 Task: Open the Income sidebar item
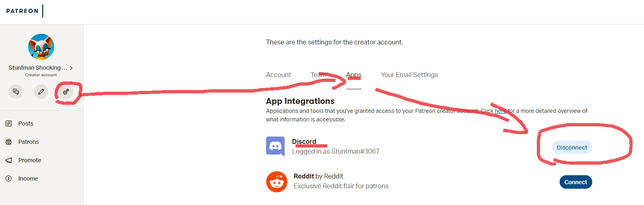tap(28, 179)
